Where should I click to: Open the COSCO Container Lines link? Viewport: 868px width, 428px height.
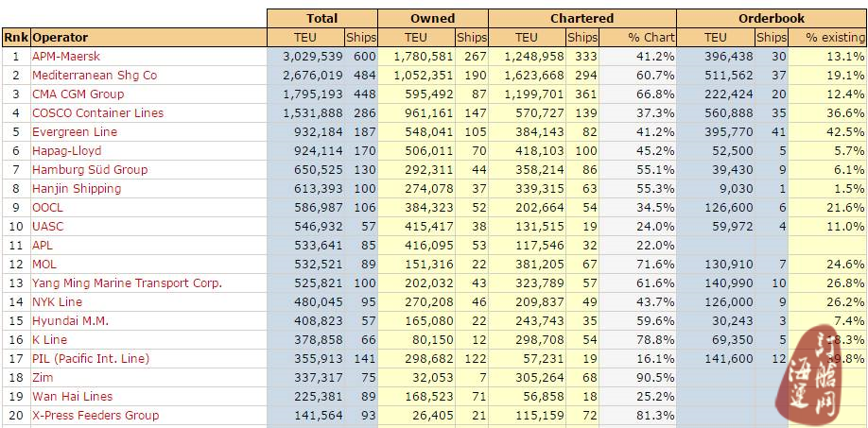pos(98,112)
